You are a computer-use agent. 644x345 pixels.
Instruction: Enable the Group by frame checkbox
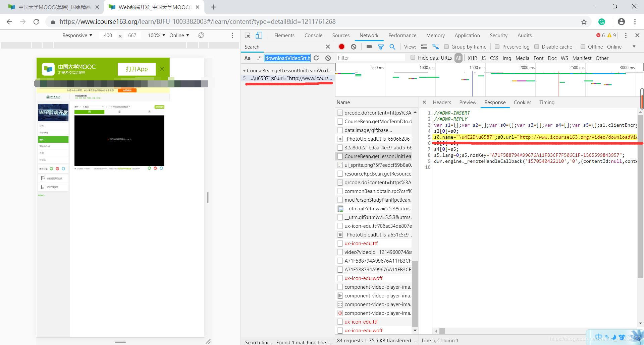[446, 47]
